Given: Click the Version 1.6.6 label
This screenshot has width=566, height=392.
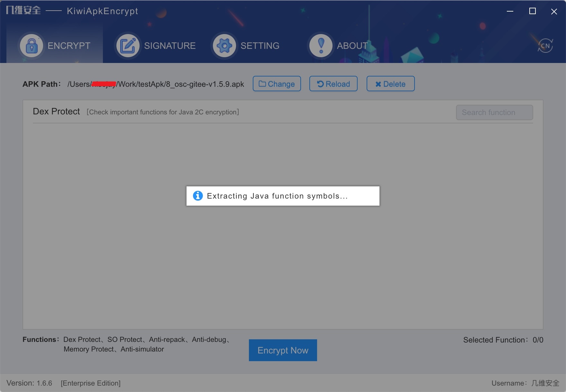Looking at the screenshot, I should tap(29, 383).
